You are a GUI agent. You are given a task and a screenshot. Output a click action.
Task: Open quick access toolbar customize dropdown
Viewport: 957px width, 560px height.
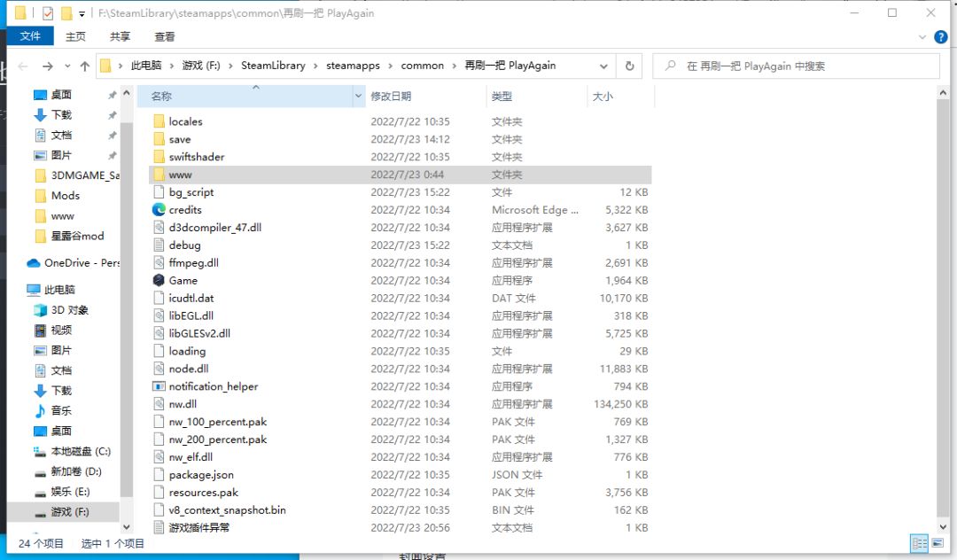coord(82,13)
